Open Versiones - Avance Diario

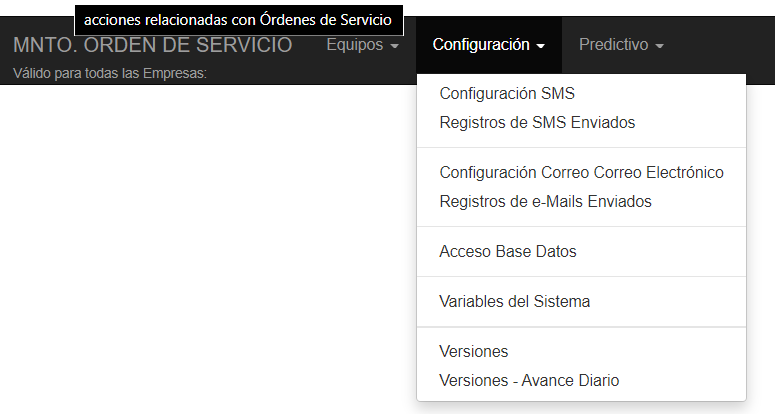point(529,380)
